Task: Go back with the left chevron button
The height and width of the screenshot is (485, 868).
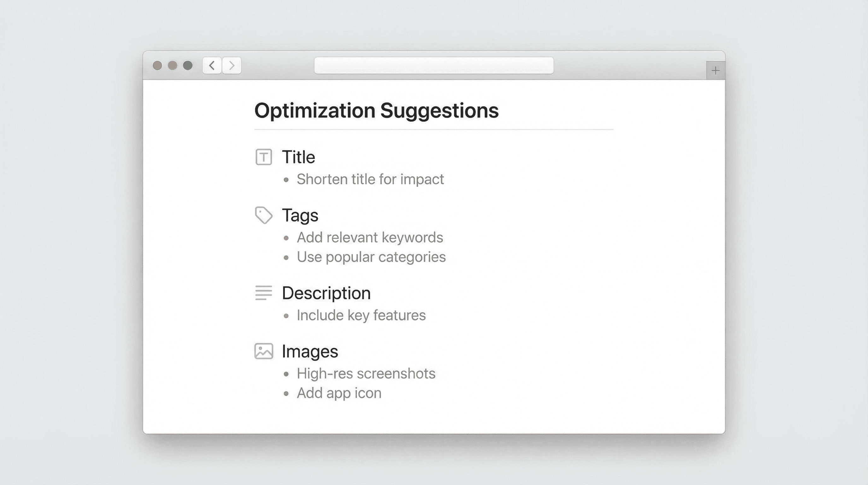Action: [212, 65]
